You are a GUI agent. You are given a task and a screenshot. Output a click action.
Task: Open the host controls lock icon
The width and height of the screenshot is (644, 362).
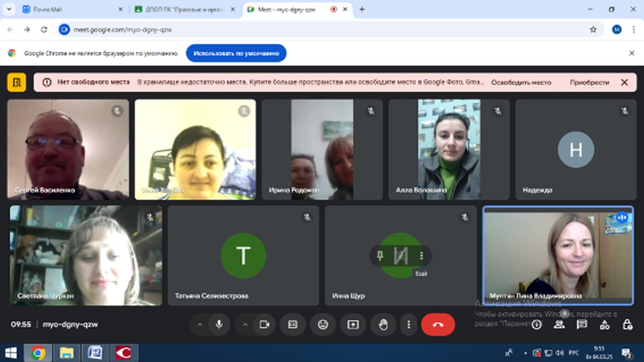tap(627, 325)
